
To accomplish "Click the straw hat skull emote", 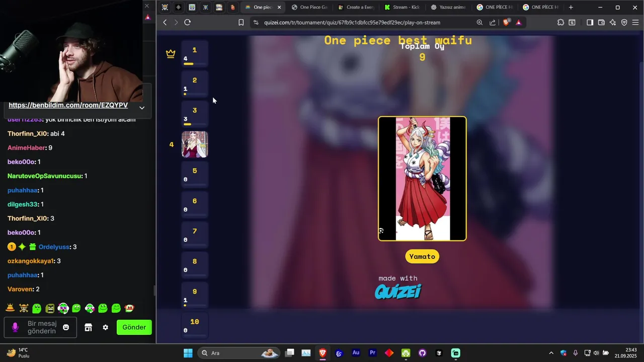I will [24, 308].
